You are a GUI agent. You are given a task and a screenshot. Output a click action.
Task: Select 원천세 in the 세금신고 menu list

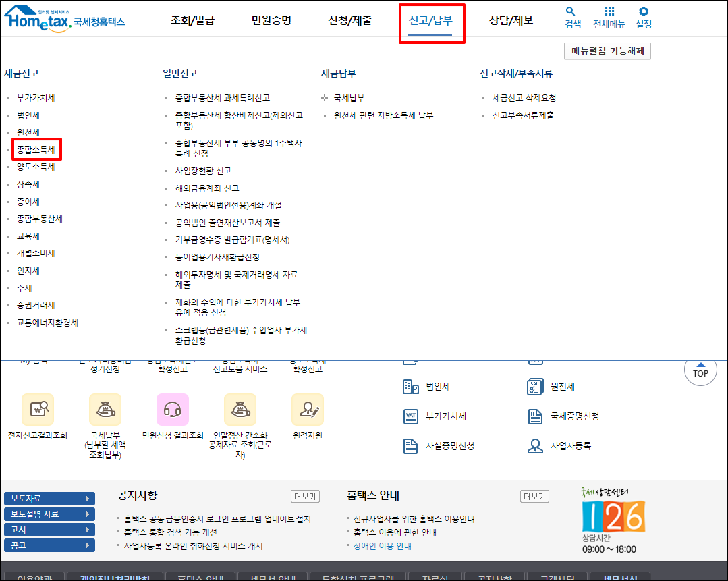point(28,132)
